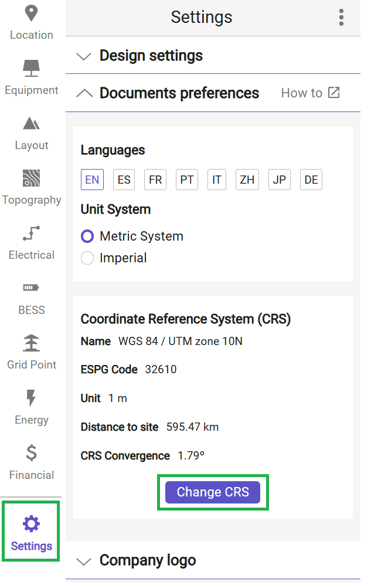The height and width of the screenshot is (588, 371).
Task: Switch documents language to ZH
Action: click(x=247, y=180)
